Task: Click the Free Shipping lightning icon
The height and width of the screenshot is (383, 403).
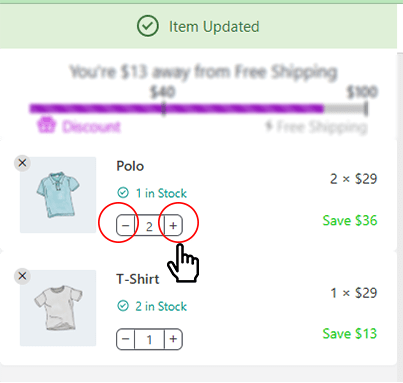Action: [269, 126]
